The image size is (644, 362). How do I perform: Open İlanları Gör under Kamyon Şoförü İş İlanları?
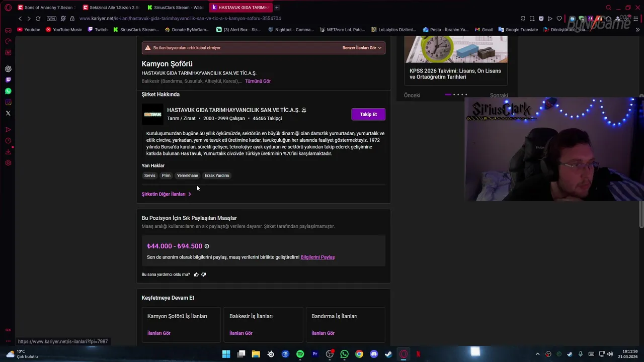click(159, 333)
